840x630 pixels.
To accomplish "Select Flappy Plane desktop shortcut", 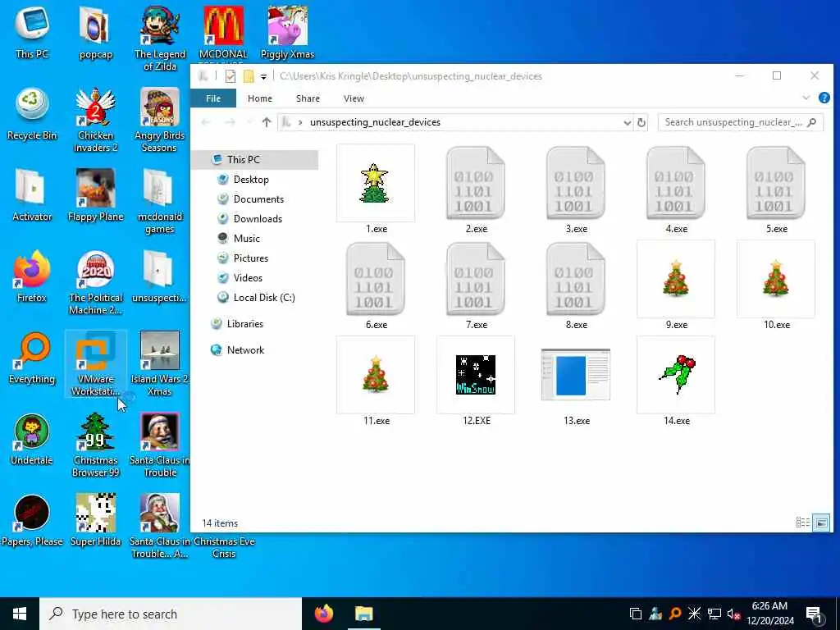I will click(x=95, y=195).
